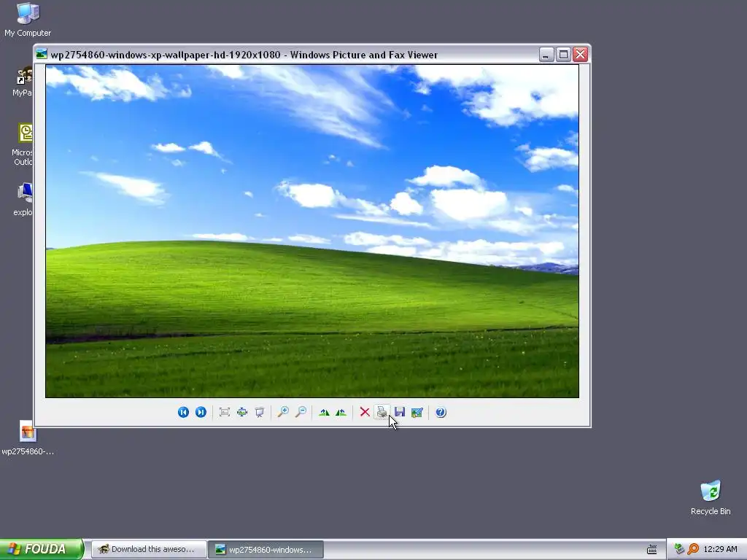Open image for editing icon
This screenshot has height=560, width=747.
click(417, 413)
